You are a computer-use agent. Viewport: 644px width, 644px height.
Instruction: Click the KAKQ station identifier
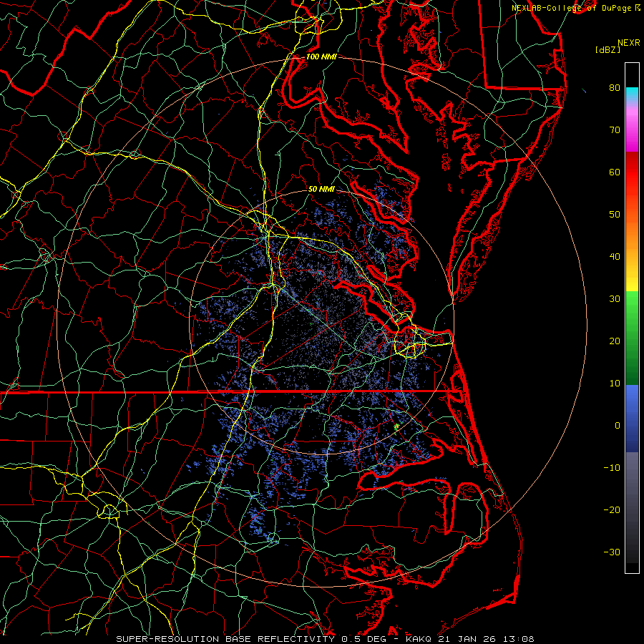pyautogui.click(x=419, y=639)
